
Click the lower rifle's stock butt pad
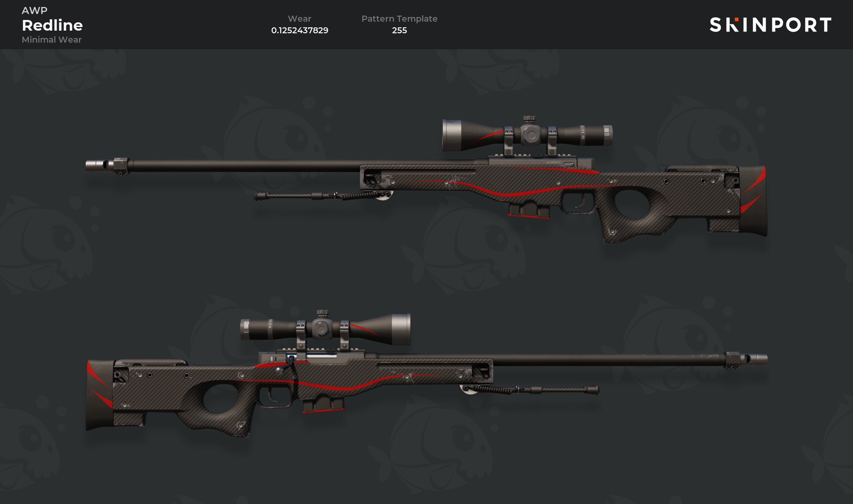(x=100, y=395)
